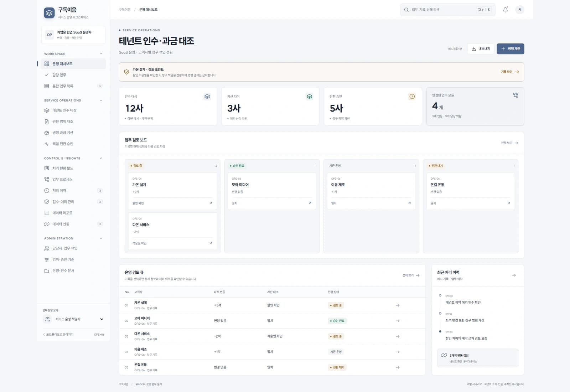Collapse the CONTROL & INSIGHTS section chevron
Image resolution: width=570 pixels, height=392 pixels.
click(101, 158)
